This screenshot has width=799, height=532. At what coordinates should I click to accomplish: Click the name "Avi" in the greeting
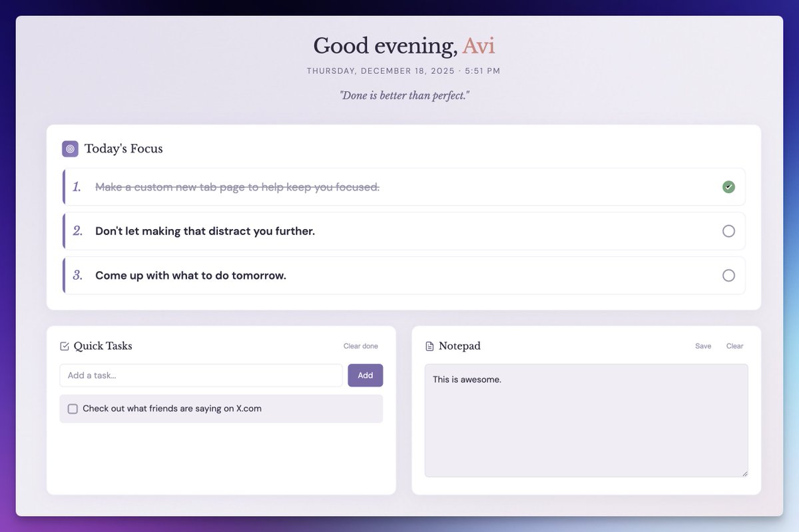click(x=479, y=46)
